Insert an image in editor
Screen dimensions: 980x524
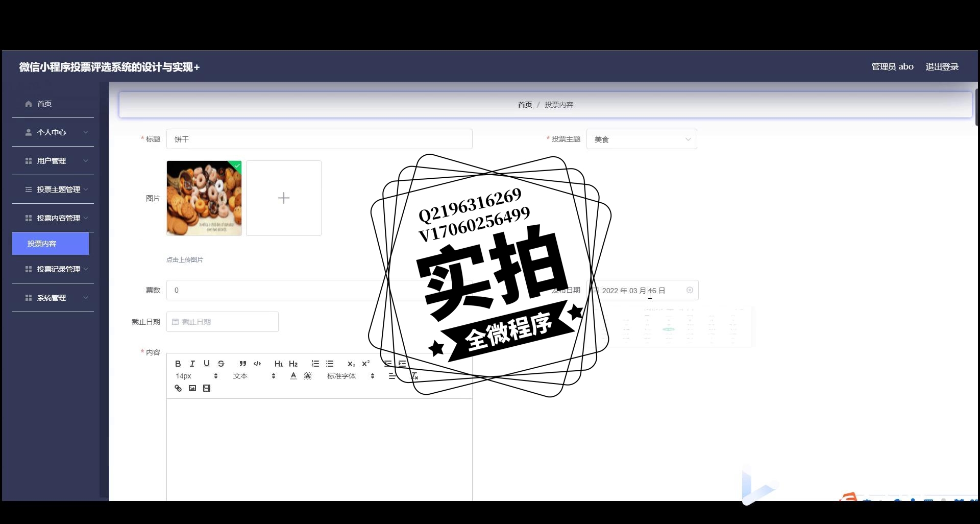click(192, 388)
